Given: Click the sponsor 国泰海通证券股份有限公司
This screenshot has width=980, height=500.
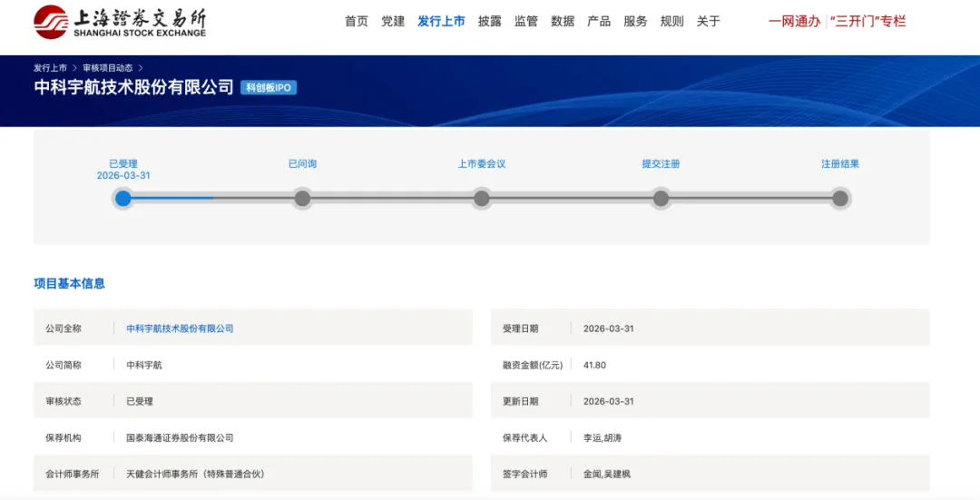Looking at the screenshot, I should pyautogui.click(x=180, y=437).
